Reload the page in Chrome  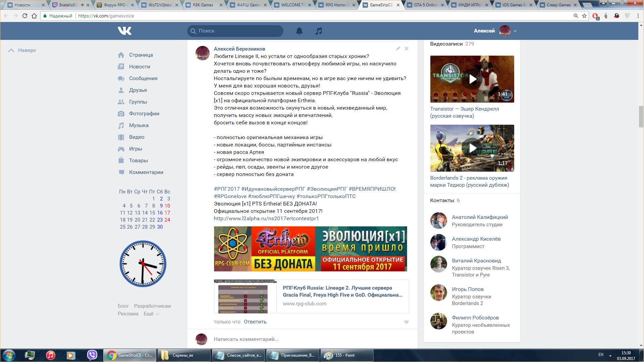click(x=24, y=16)
